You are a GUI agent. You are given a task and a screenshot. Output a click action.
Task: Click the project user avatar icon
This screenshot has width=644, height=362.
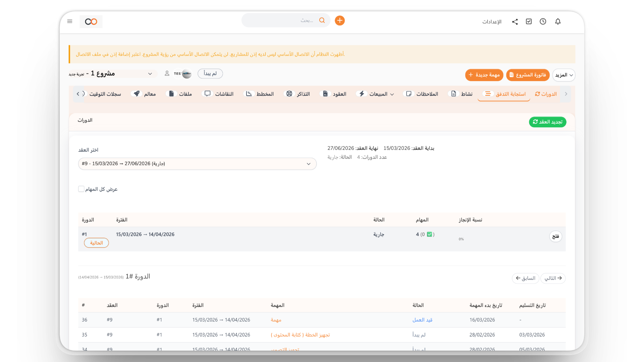pos(167,73)
